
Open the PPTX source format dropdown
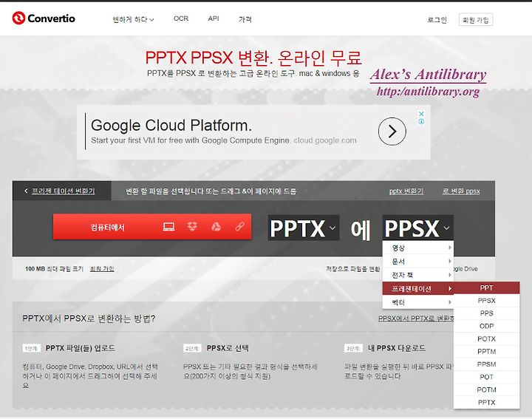click(x=304, y=228)
